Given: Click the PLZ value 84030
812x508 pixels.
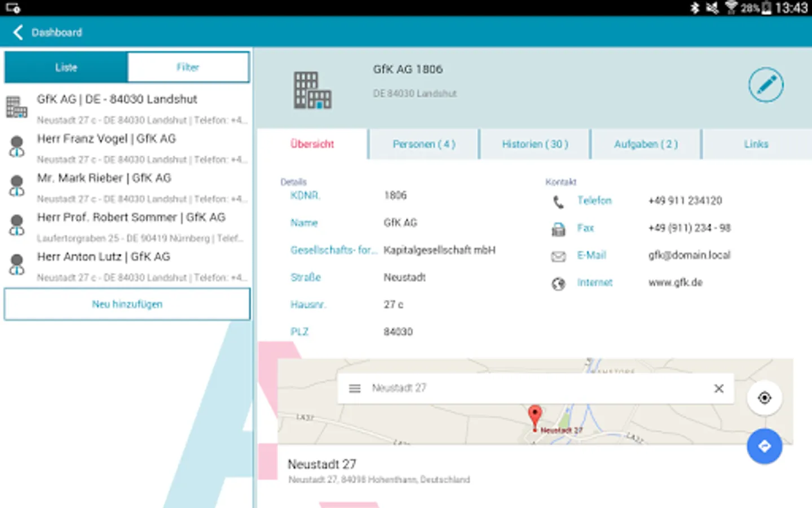Looking at the screenshot, I should coord(398,332).
